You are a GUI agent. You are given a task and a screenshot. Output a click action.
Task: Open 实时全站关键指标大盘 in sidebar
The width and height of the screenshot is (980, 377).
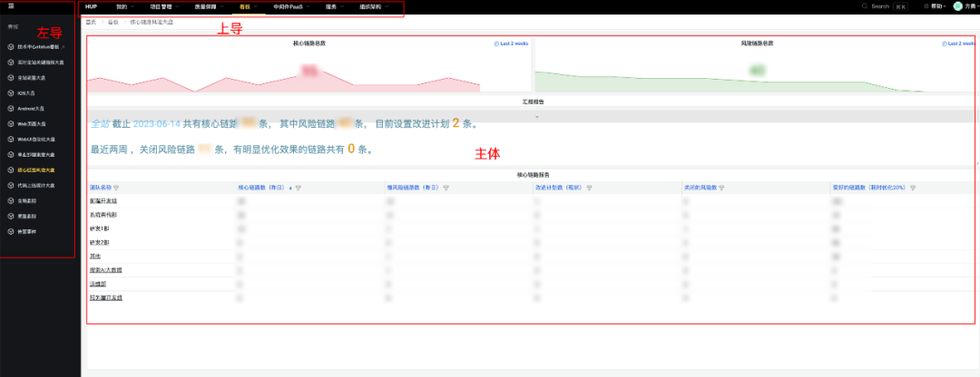[41, 63]
